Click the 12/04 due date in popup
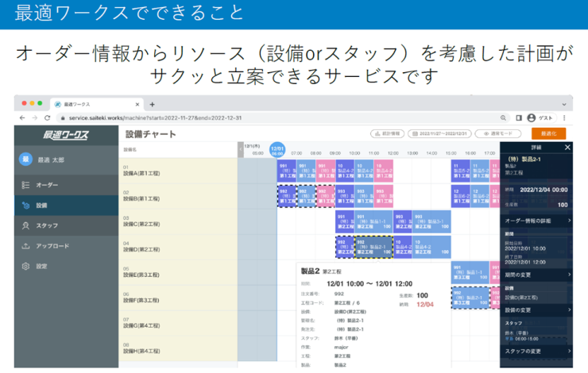 (425, 305)
